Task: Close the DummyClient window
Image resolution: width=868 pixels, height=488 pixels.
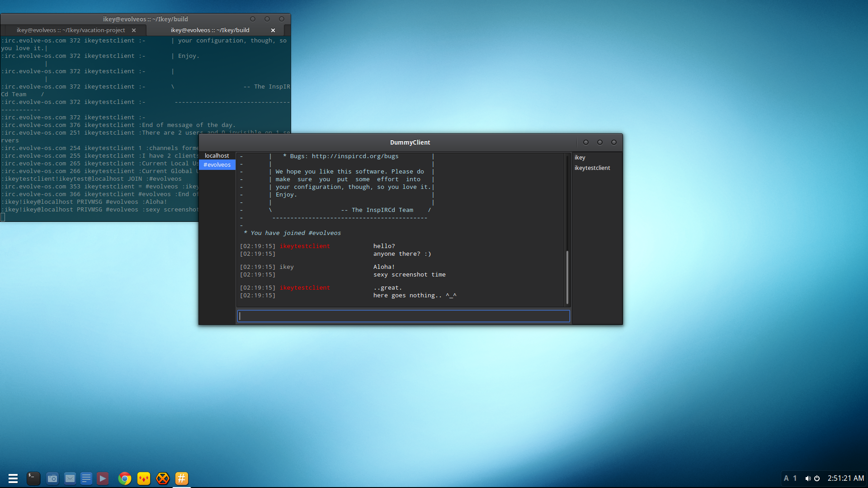Action: (x=614, y=142)
